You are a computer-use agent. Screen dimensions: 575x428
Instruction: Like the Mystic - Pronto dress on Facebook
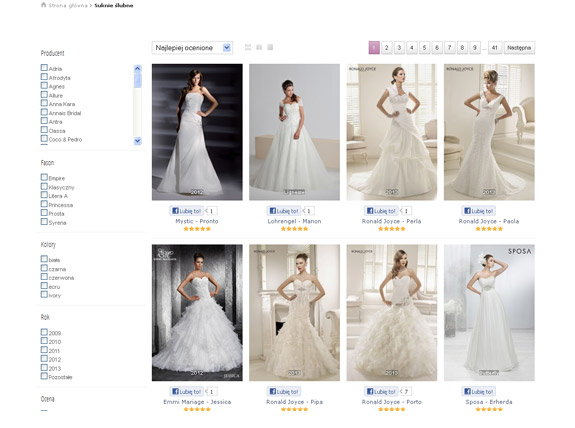[x=186, y=211]
